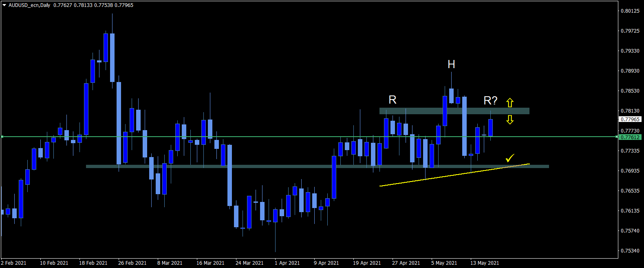
Task: Select the lower gray support rectangle
Action: pos(318,166)
